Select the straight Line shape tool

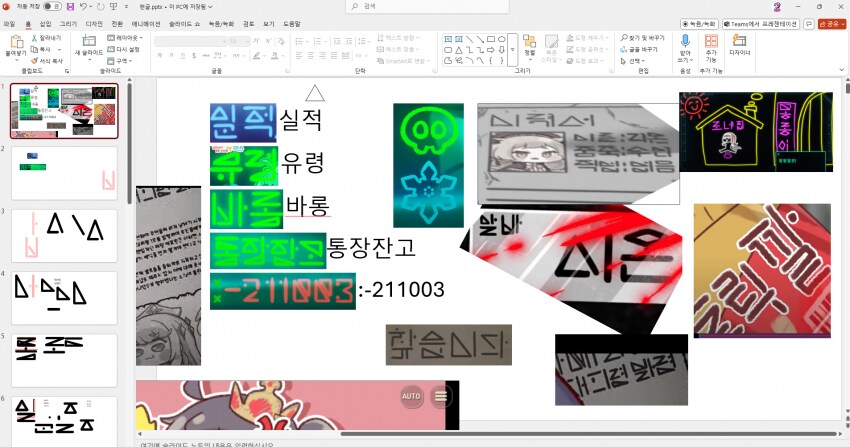469,39
